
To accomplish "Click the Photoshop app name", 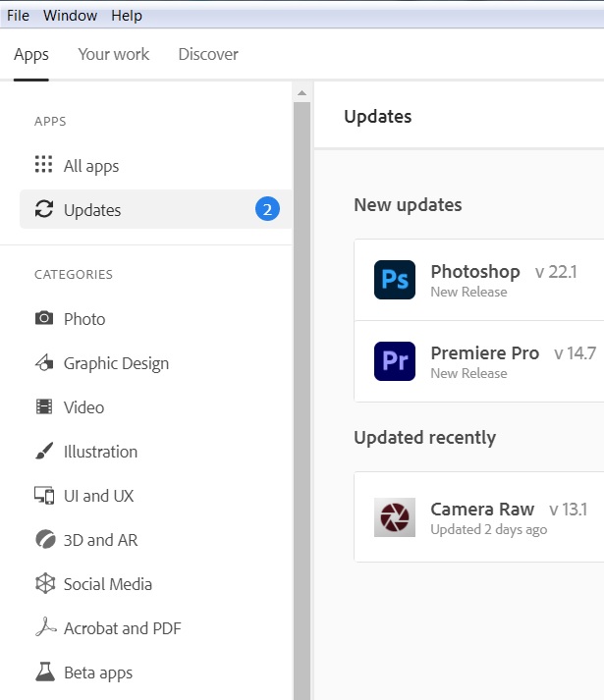I will point(475,271).
